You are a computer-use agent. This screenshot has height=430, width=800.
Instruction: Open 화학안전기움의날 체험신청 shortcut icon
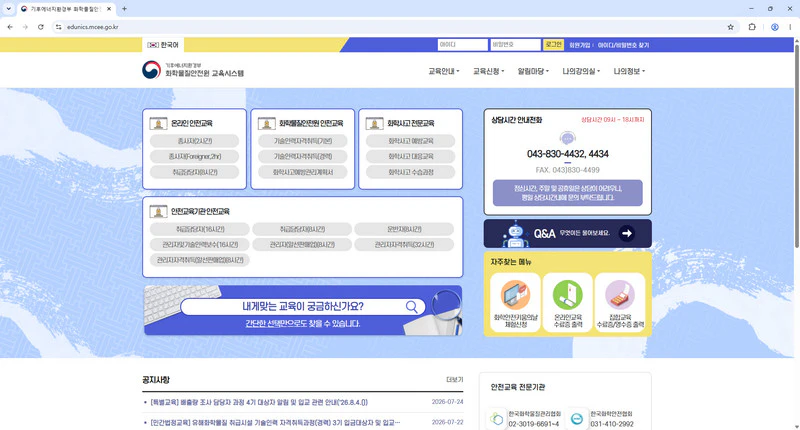515,294
